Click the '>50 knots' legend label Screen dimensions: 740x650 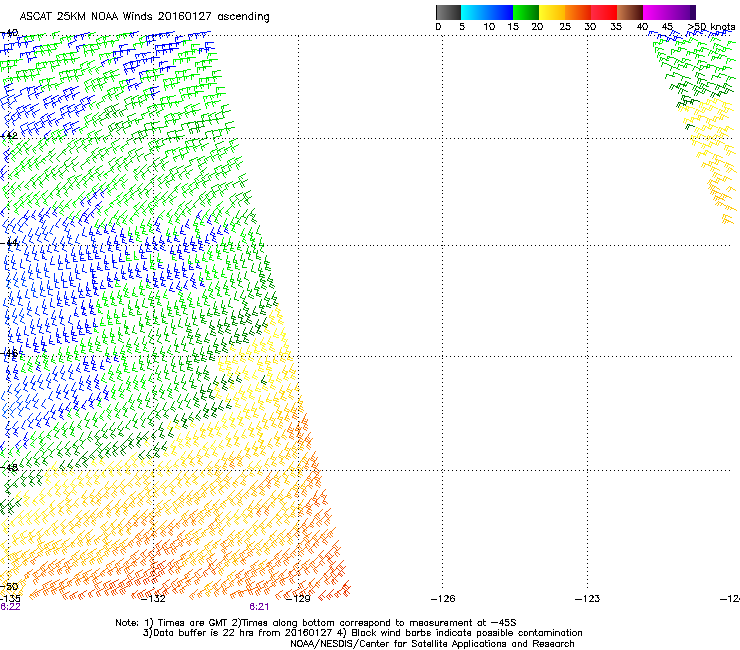click(711, 26)
